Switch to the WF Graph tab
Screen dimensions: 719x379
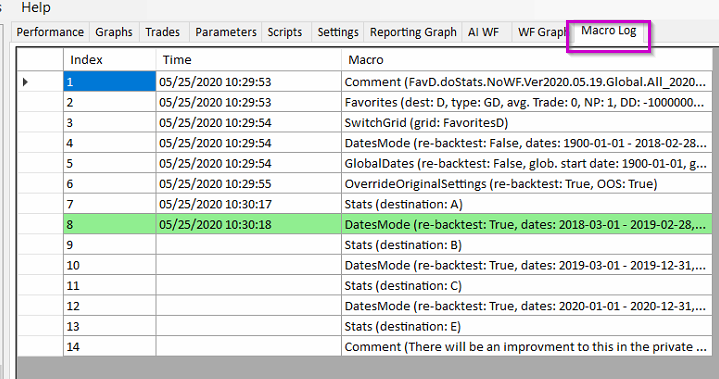(541, 32)
